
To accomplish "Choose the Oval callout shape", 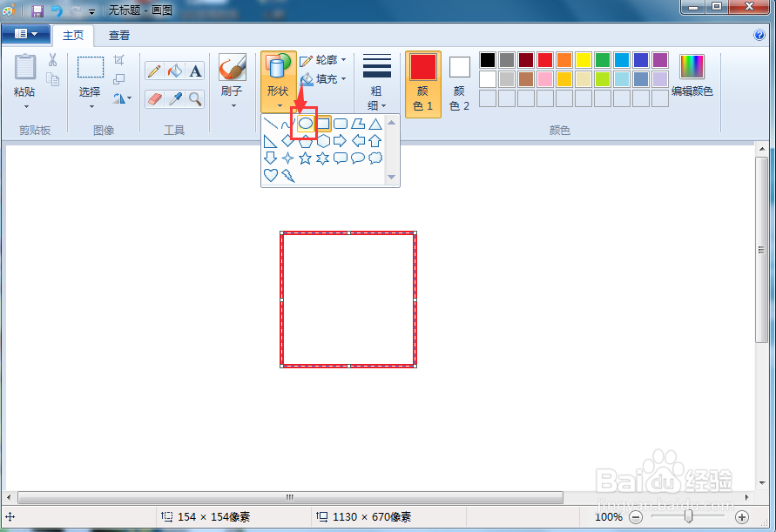I will 358,158.
